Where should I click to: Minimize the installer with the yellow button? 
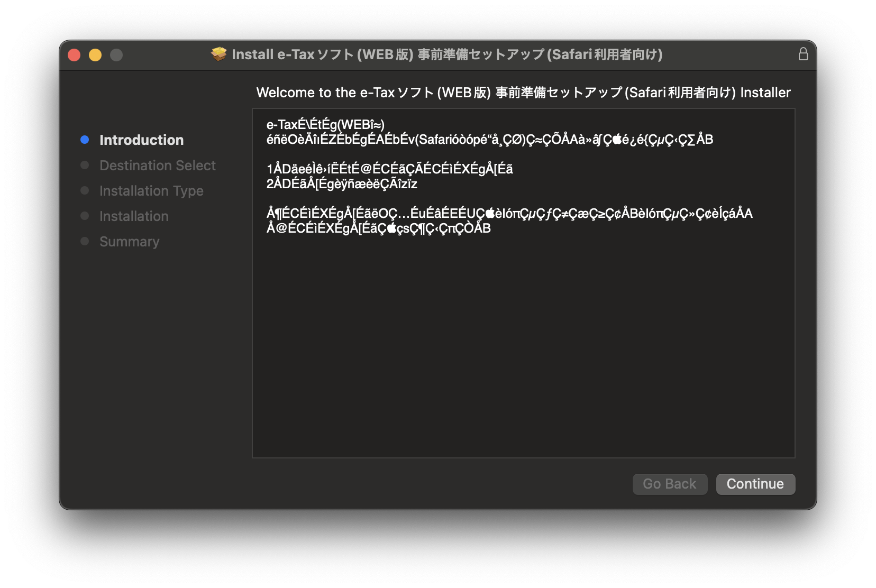95,55
